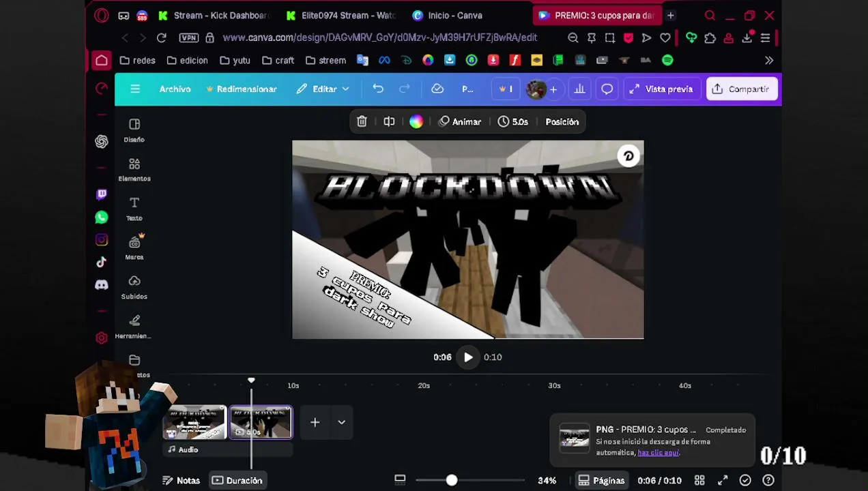
Task: Open the design check icon
Action: click(x=745, y=481)
